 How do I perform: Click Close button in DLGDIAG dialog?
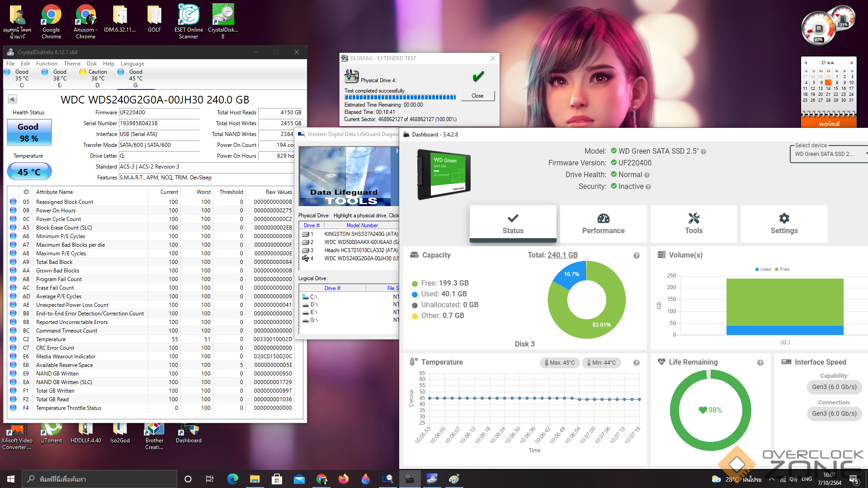tap(477, 96)
